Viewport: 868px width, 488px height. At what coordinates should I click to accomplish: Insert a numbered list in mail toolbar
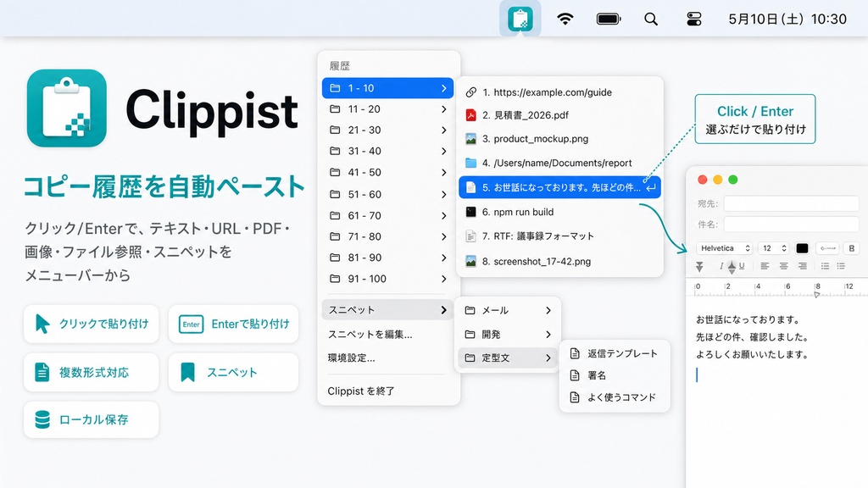coord(841,266)
